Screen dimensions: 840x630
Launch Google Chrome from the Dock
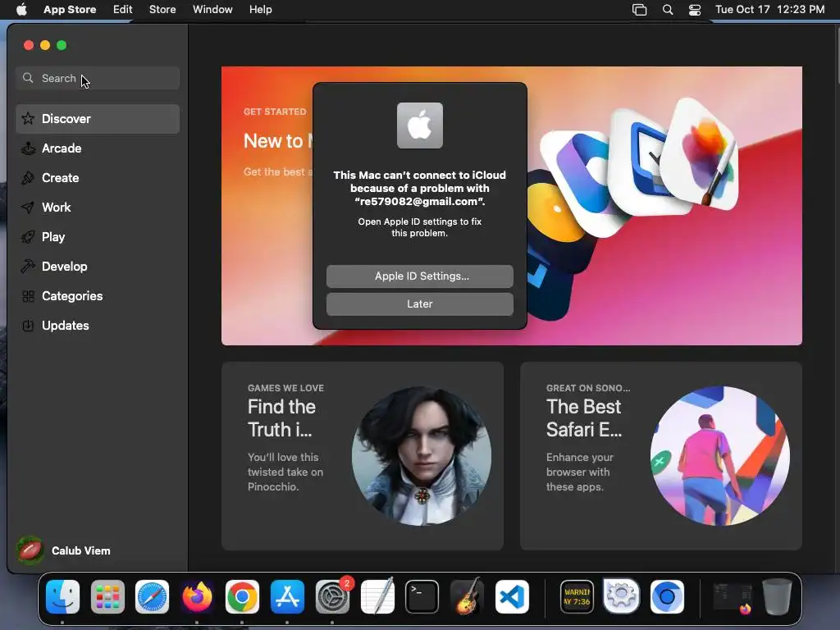242,596
